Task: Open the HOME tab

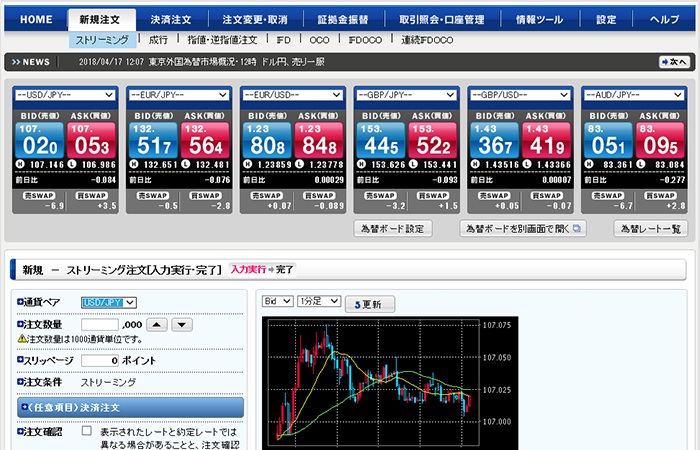Action: [36, 20]
